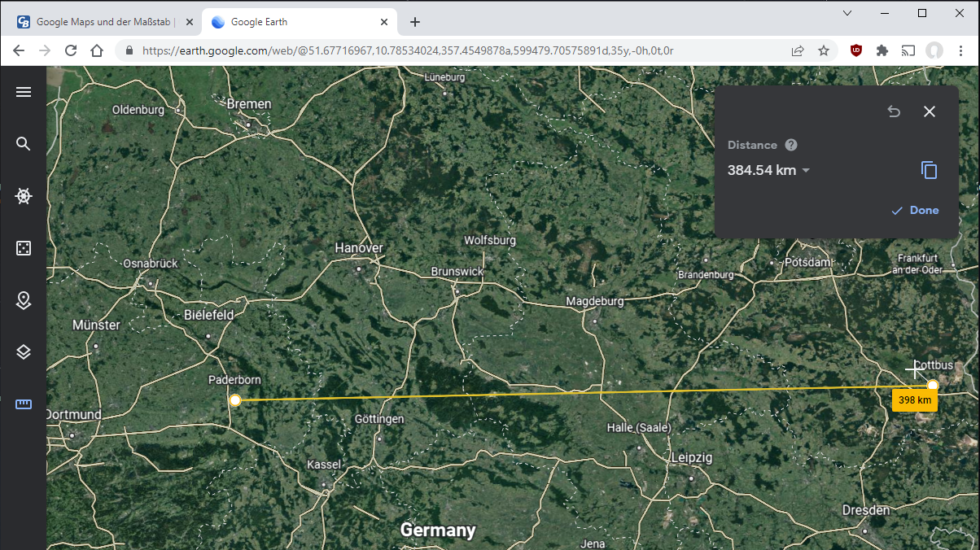The image size is (980, 550).
Task: Click the Kassel city label
Action: pyautogui.click(x=324, y=465)
